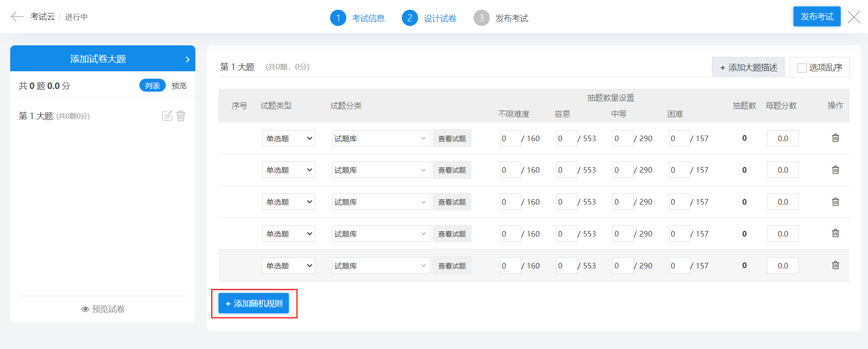Open the 单选题 type dropdown in first row

[x=288, y=138]
